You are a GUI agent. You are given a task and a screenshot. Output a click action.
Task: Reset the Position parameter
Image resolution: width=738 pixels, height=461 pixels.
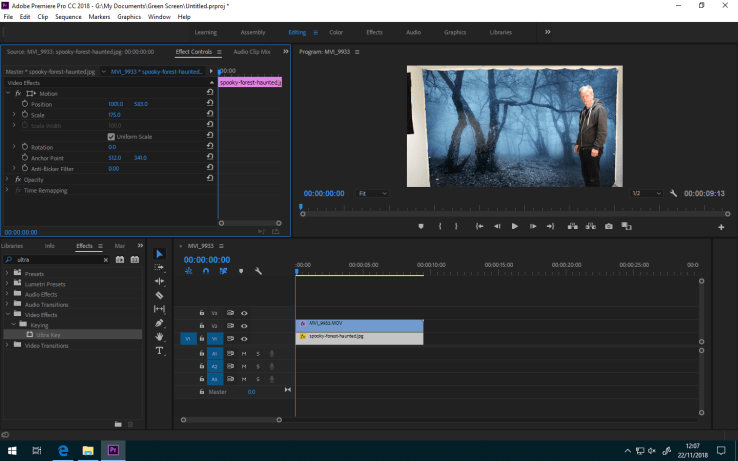(x=210, y=103)
